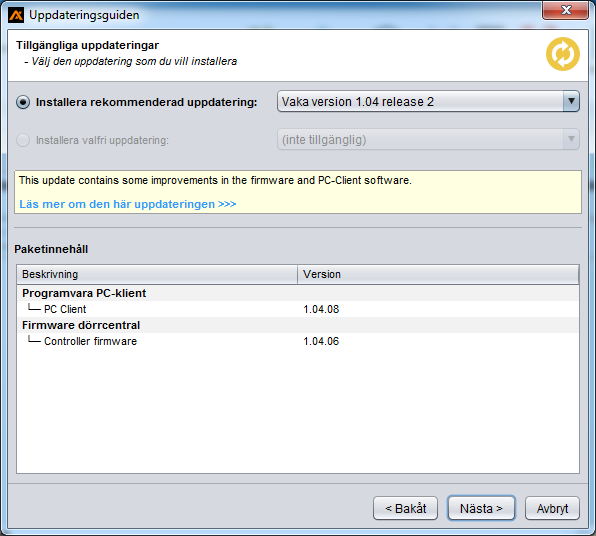Select the PC Client tree item

coord(65,309)
